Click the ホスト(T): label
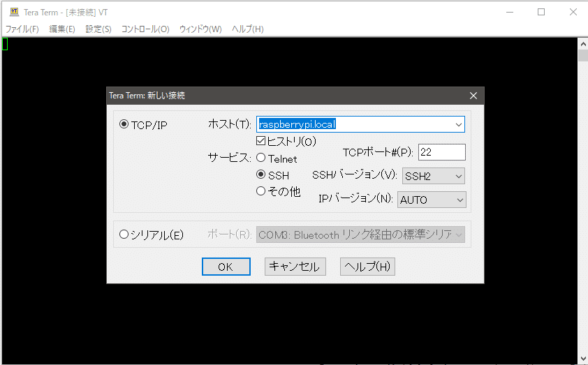 pos(230,124)
